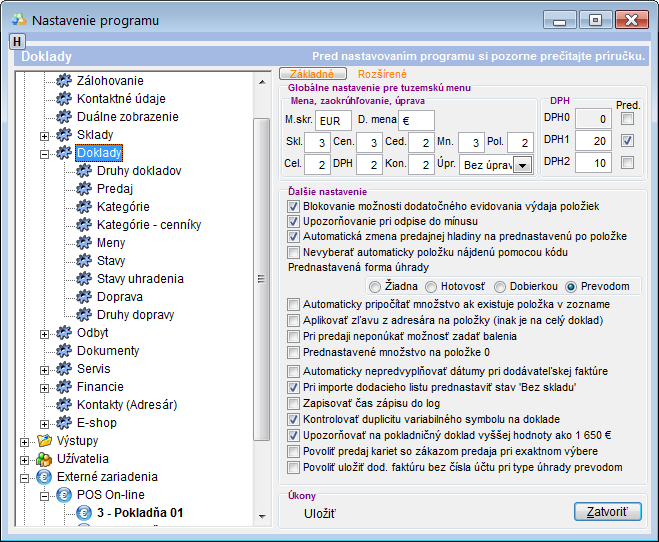Click the gear icon next to Predaj
The width and height of the screenshot is (659, 542).
pos(83,189)
